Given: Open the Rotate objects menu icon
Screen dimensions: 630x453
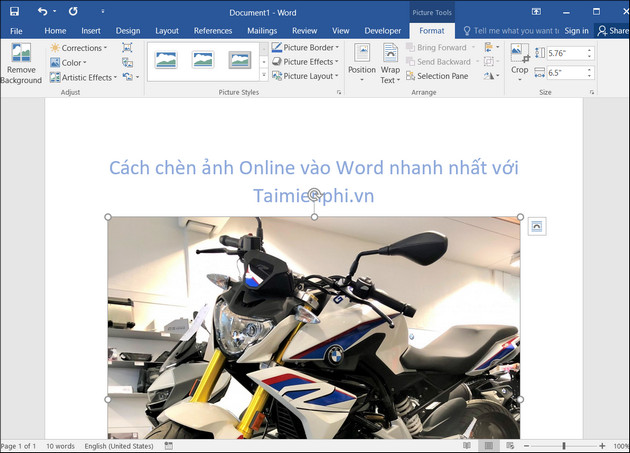Looking at the screenshot, I should coord(492,76).
